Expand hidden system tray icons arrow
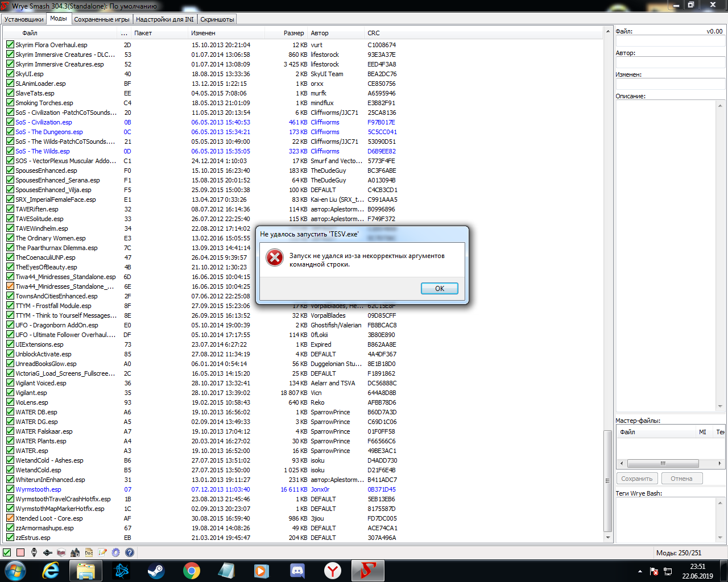This screenshot has width=728, height=582. point(640,571)
